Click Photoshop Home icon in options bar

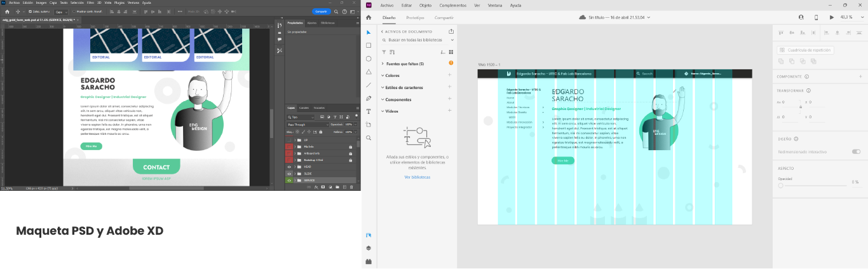coord(7,11)
